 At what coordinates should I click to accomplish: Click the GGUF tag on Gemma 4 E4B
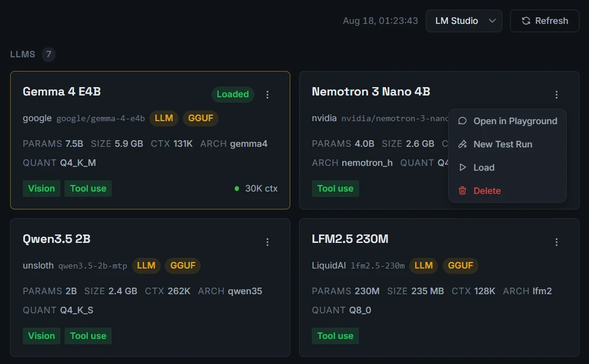point(201,118)
